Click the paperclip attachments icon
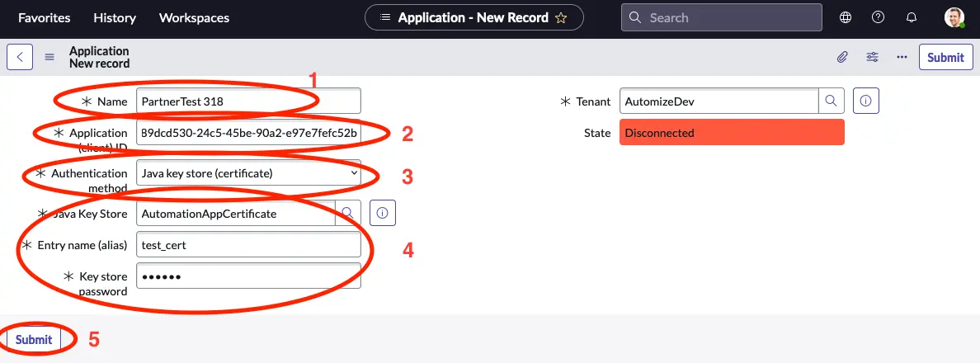 [x=842, y=58]
